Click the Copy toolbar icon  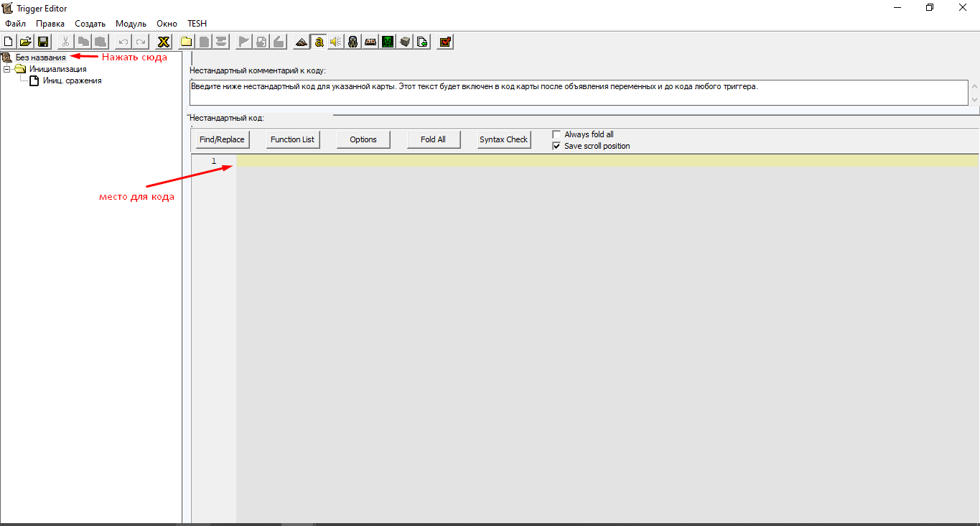[x=83, y=42]
